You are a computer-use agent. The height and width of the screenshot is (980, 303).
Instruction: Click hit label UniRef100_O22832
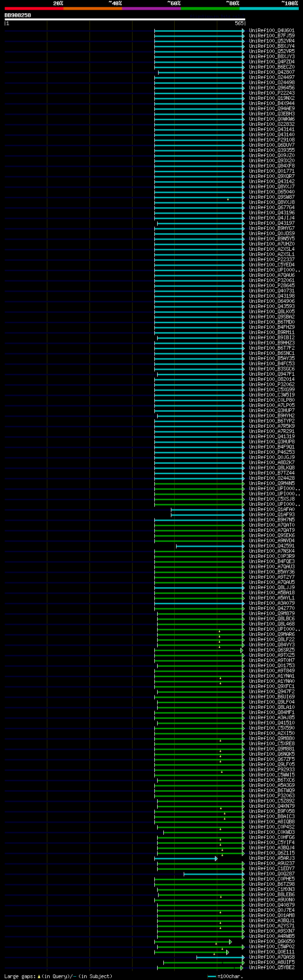272,124
